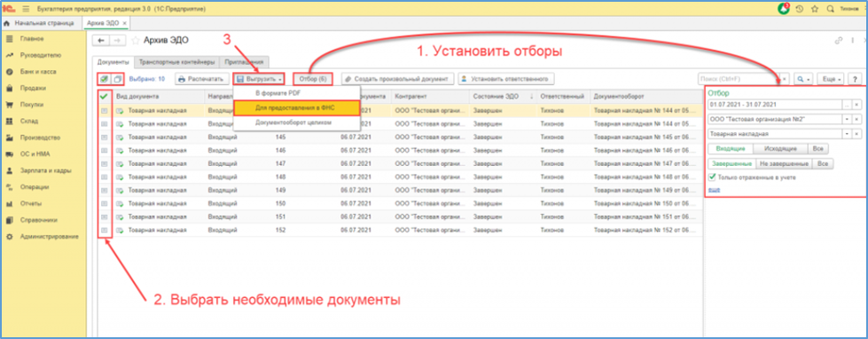Go back with the left arrow
This screenshot has width=868, height=339.
coord(101,41)
